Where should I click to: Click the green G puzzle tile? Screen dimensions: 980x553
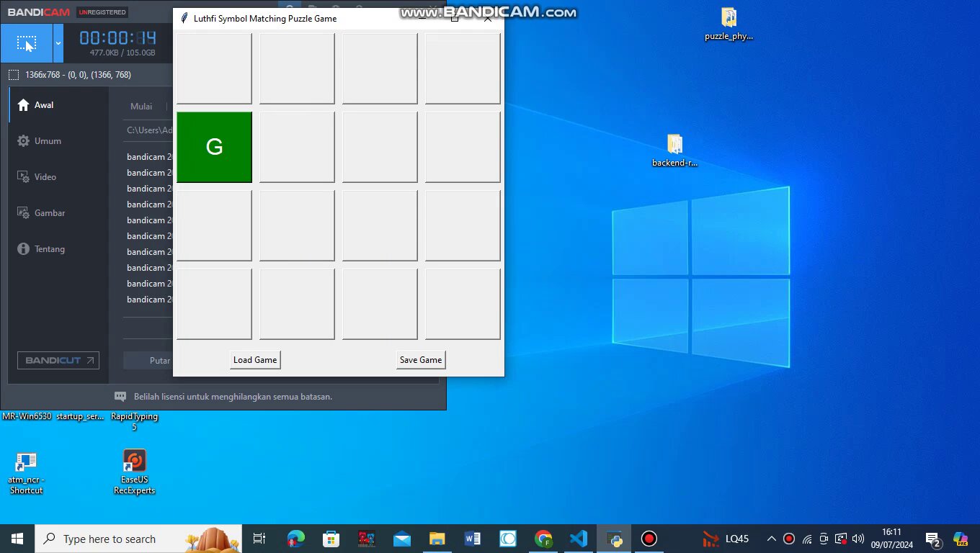214,147
